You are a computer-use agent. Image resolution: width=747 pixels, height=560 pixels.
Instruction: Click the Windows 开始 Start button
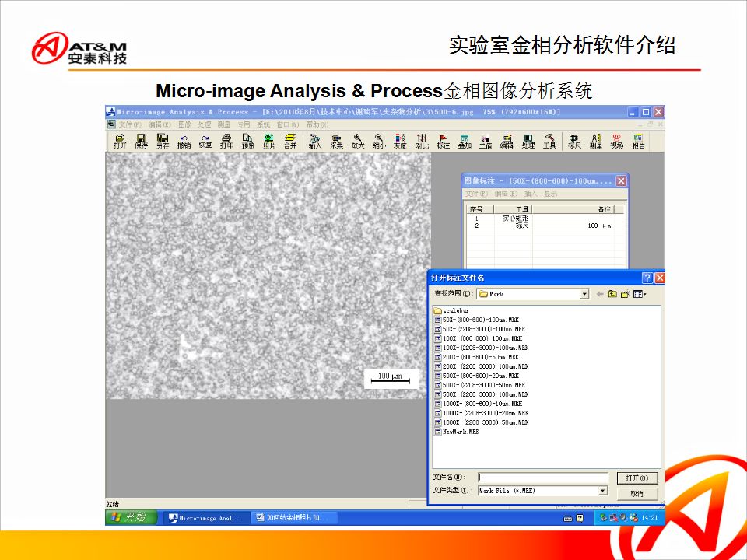click(132, 517)
